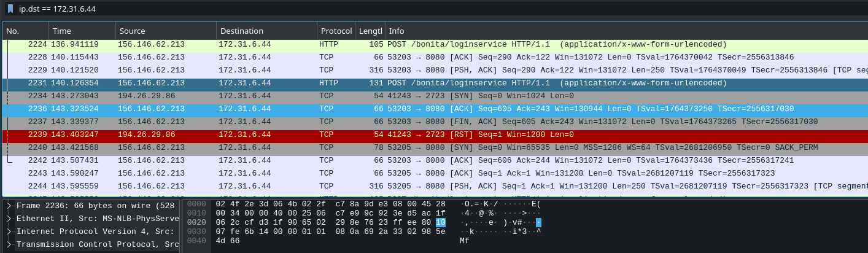The width and height of the screenshot is (868, 253).
Task: Expand the Internet Protocol Version 4 node
Action: click(x=9, y=232)
